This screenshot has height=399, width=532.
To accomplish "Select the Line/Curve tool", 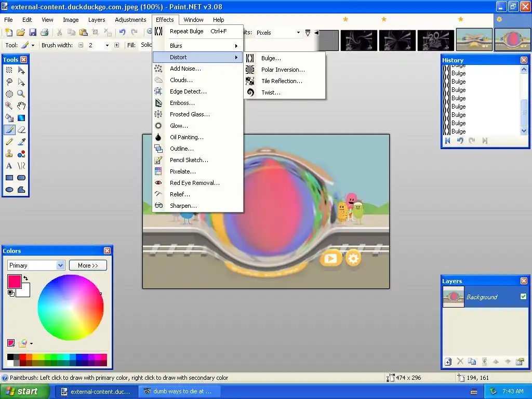I will pos(21,166).
